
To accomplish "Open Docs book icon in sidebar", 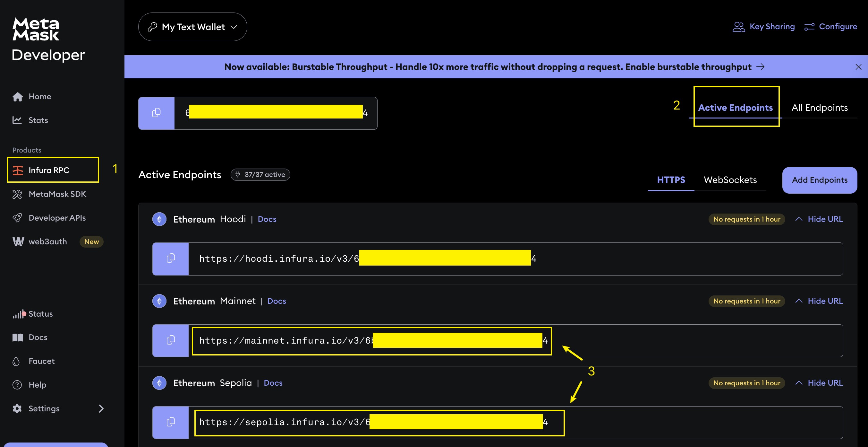I will click(18, 337).
